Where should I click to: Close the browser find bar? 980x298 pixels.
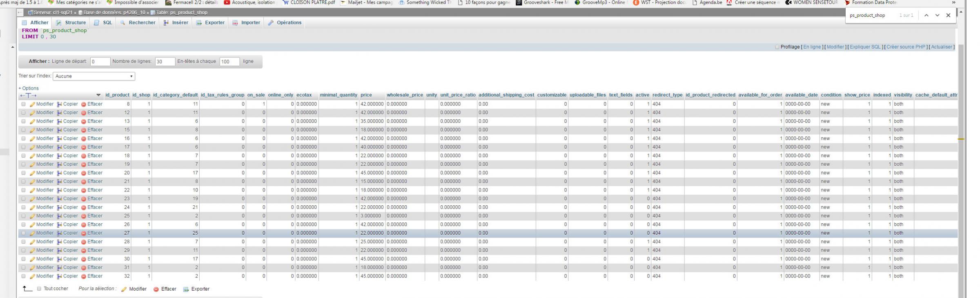[948, 16]
